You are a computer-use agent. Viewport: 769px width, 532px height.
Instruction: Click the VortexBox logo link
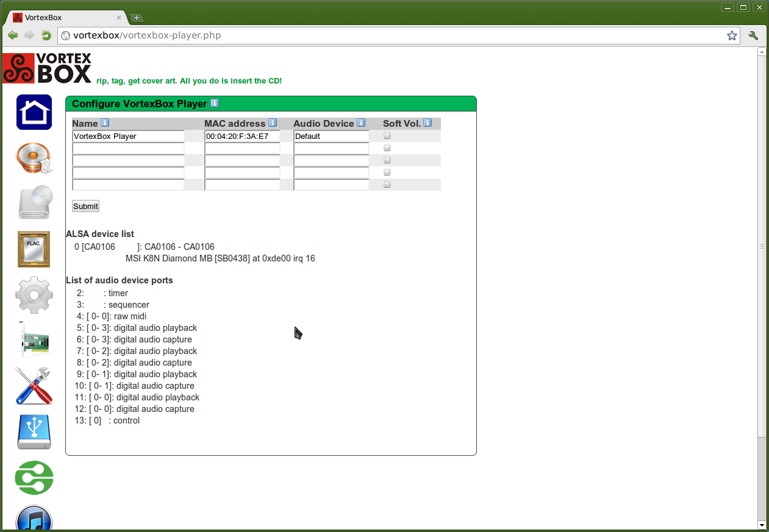48,68
